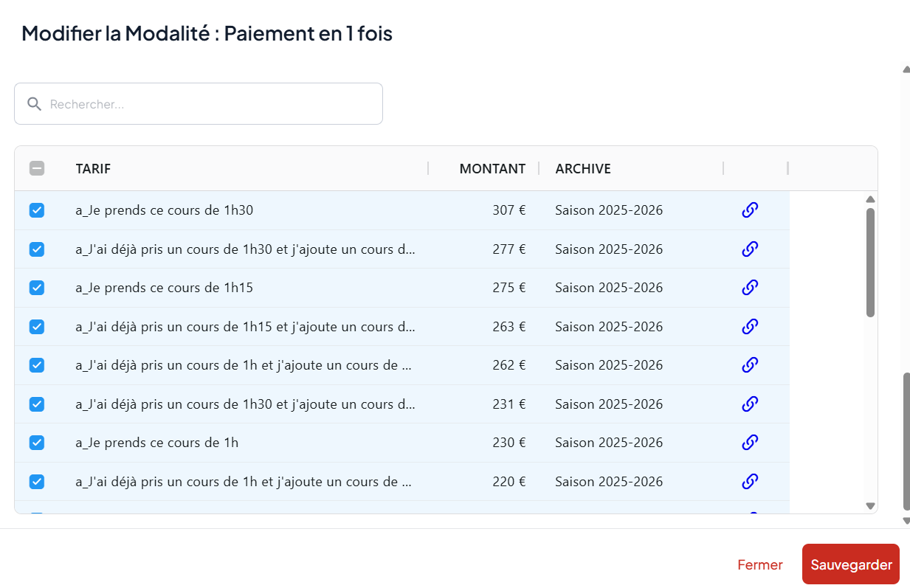Click the Fermer link to close the dialog
910x588 pixels.
pos(759,565)
